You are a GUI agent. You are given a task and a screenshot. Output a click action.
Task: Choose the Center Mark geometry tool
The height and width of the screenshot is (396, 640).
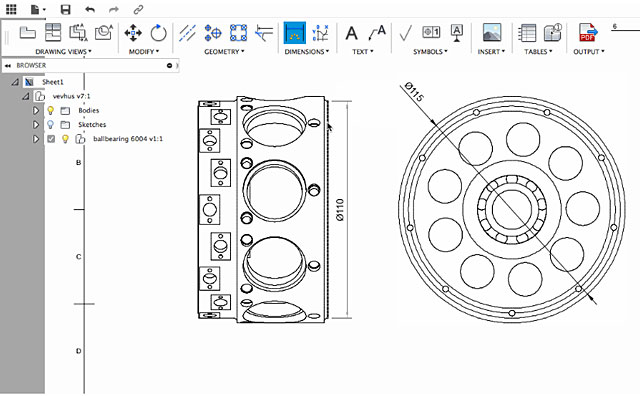[x=213, y=33]
